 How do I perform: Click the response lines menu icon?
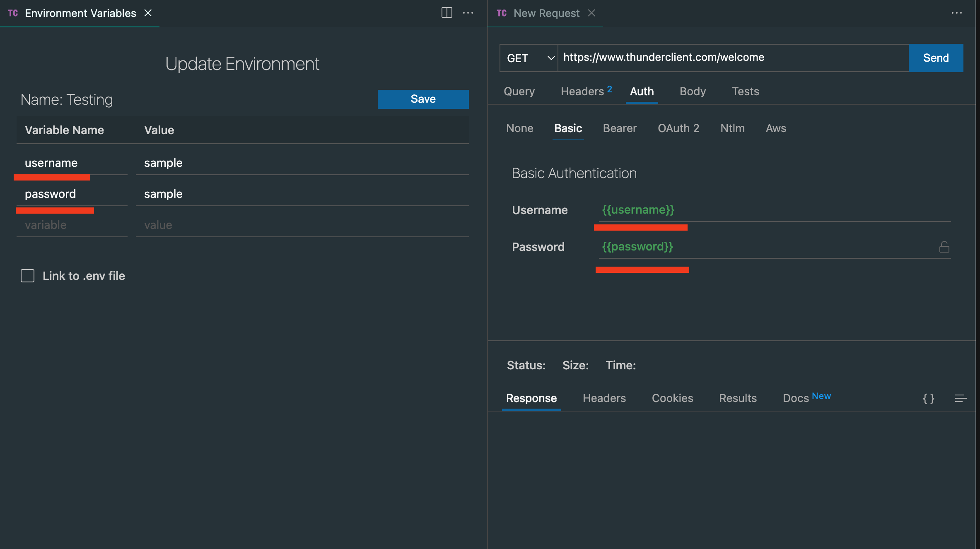pyautogui.click(x=960, y=398)
